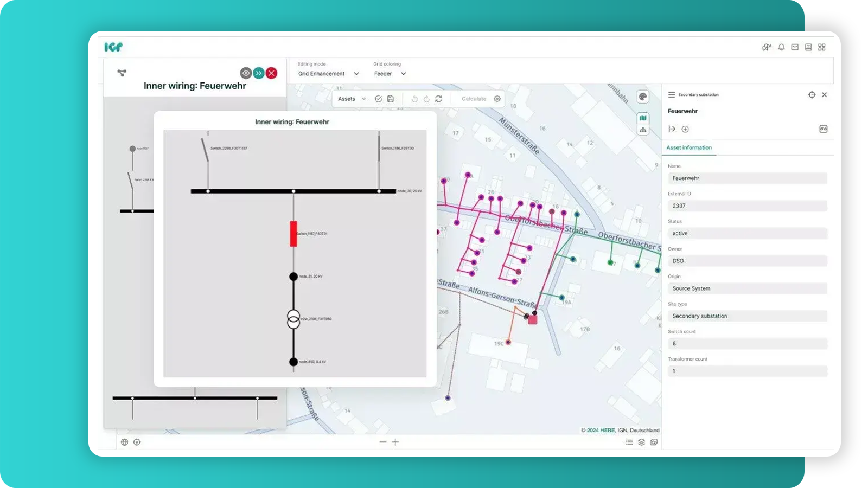Screen dimensions: 868x488
Task: Open the mail envelope icon
Action: tap(795, 47)
